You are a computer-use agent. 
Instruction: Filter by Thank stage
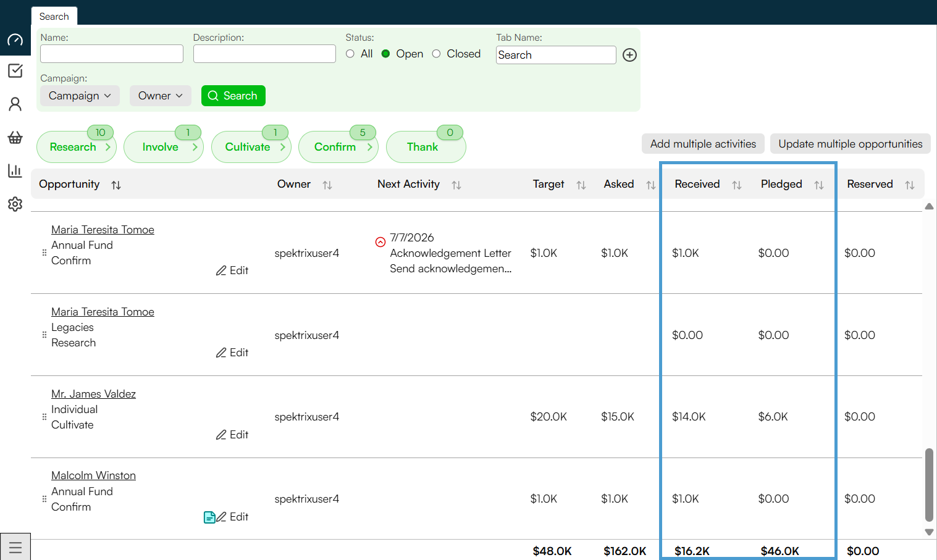426,147
